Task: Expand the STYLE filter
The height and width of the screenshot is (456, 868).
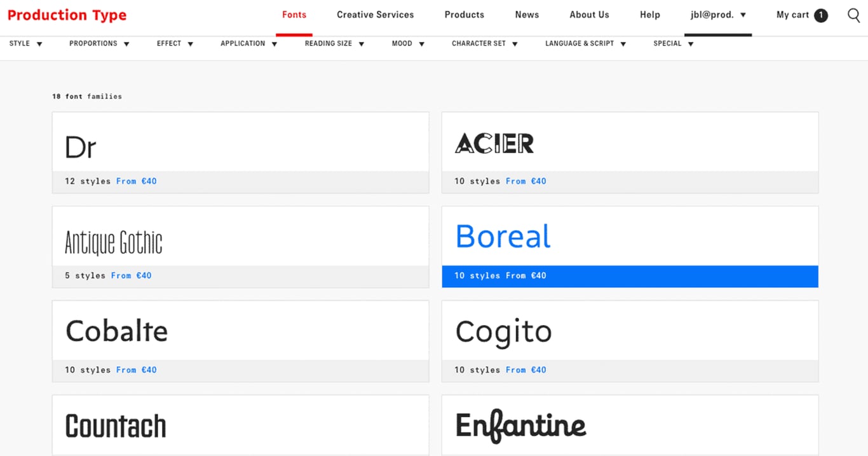Action: point(26,43)
